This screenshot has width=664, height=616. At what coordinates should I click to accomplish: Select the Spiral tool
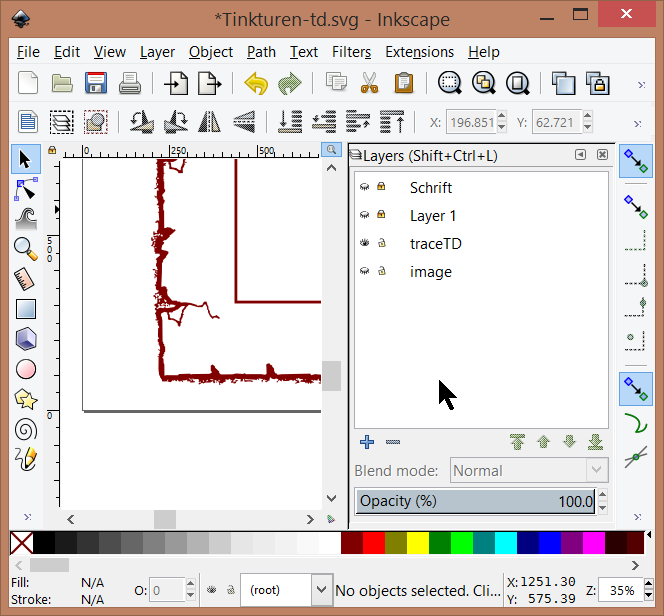[x=26, y=429]
